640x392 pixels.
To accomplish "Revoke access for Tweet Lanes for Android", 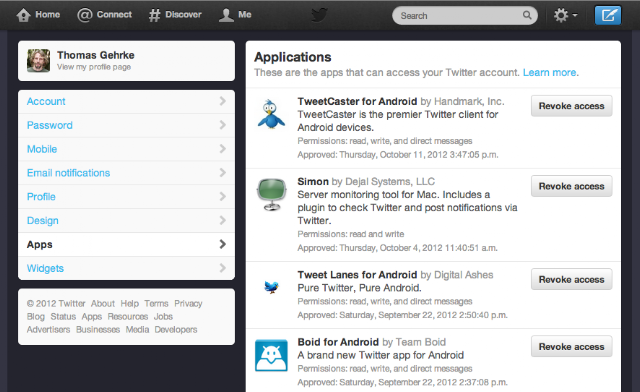I will tap(571, 279).
